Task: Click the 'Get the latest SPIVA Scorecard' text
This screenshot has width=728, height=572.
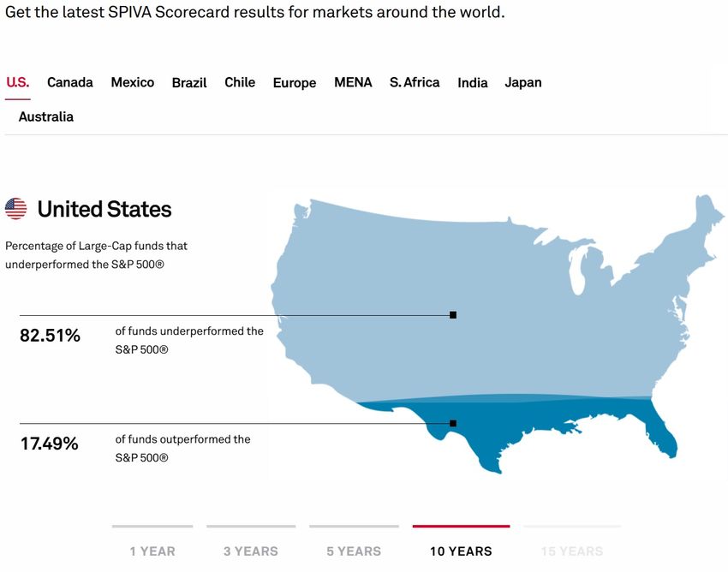Action: tap(254, 12)
